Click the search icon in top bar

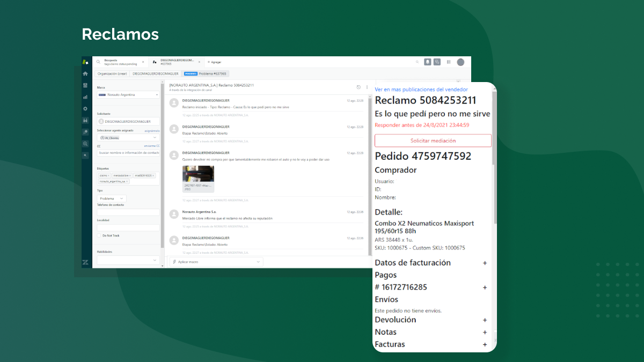pyautogui.click(x=418, y=62)
